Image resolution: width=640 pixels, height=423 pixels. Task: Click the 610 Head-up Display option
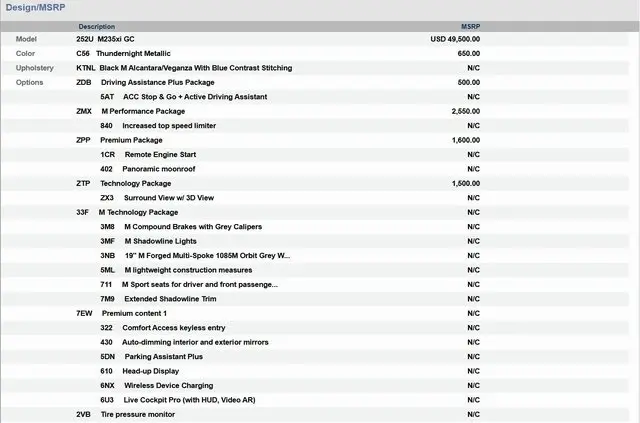pyautogui.click(x=139, y=371)
